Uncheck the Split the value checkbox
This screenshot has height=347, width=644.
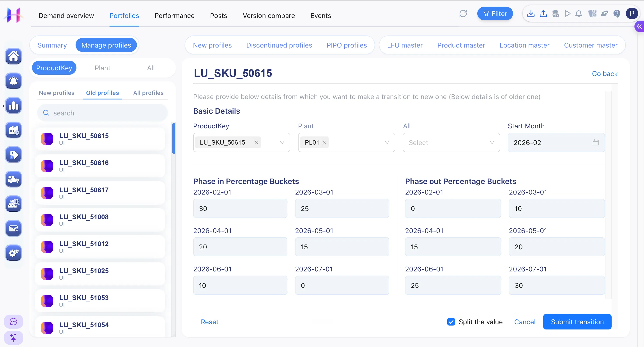pos(451,322)
